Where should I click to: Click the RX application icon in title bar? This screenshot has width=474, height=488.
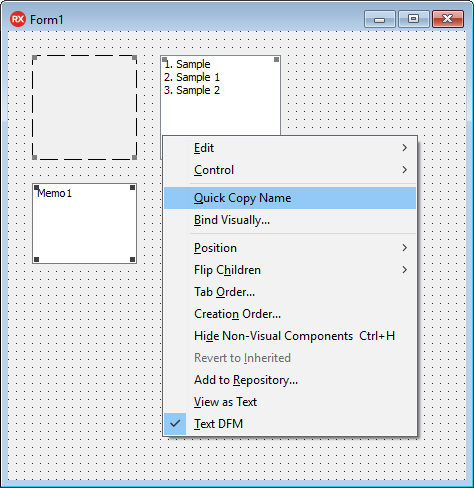[18, 19]
